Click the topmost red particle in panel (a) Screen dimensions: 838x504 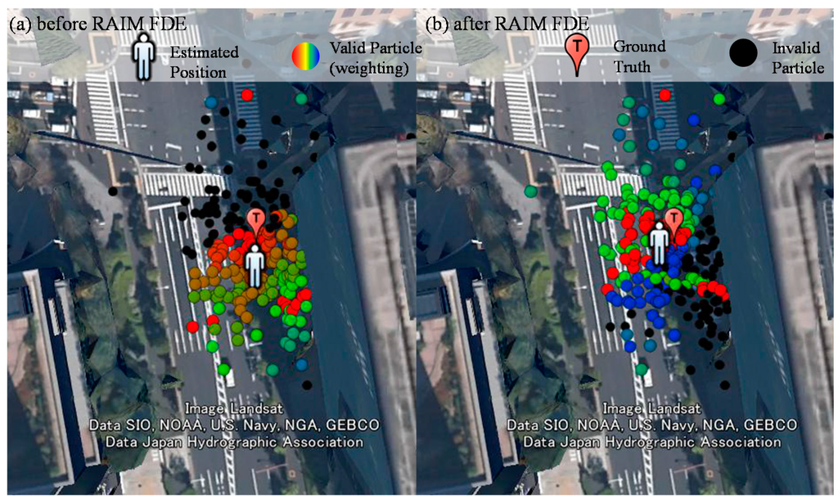[247, 95]
